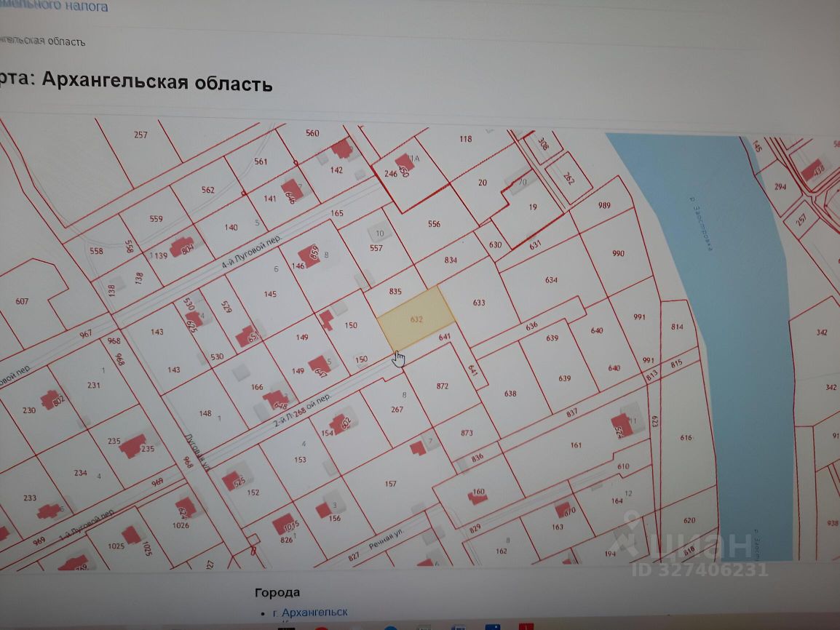Image resolution: width=840 pixels, height=630 pixels.
Task: Select parcel 267 on the map
Action: [397, 410]
